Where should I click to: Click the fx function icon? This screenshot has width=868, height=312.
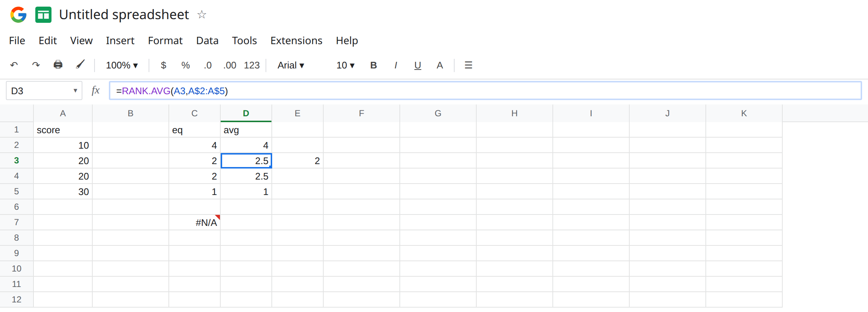96,91
